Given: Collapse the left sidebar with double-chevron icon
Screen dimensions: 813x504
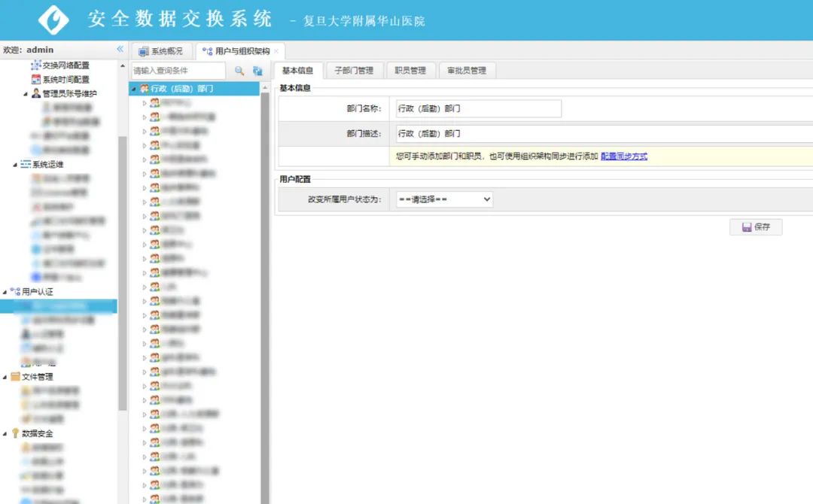Looking at the screenshot, I should pyautogui.click(x=120, y=49).
